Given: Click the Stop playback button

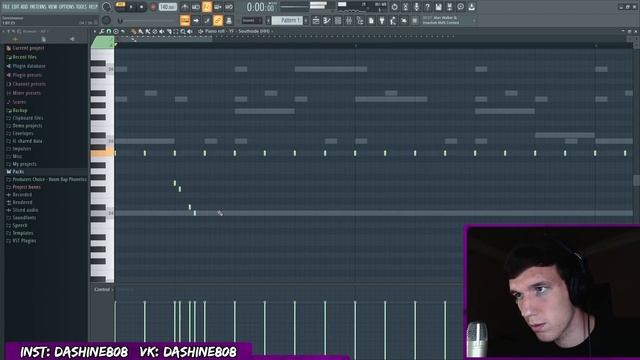Looking at the screenshot, I should 142,7.
